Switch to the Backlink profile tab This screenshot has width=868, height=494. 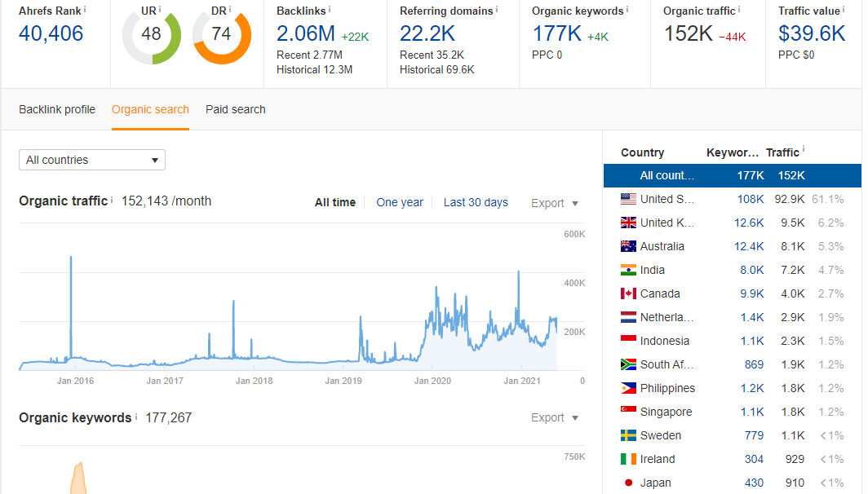(x=56, y=109)
